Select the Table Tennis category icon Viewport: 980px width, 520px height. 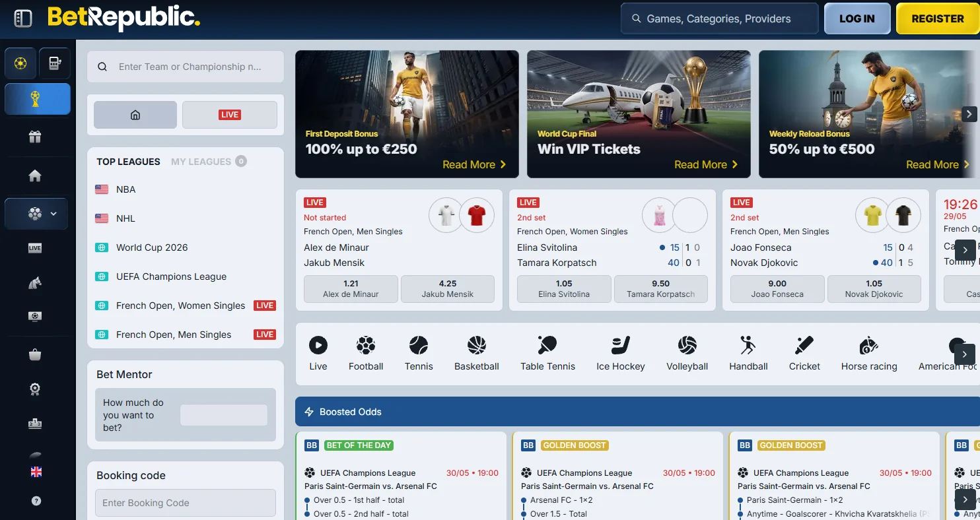pos(547,352)
